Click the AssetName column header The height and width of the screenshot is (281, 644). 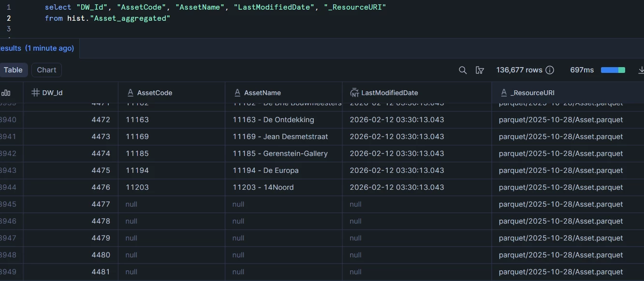pos(262,93)
